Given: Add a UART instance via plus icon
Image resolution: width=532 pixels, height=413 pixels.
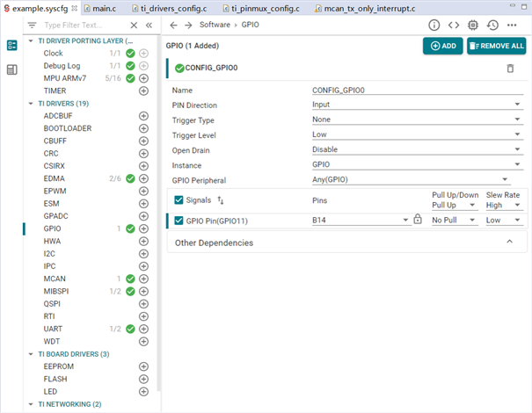Looking at the screenshot, I should click(x=143, y=329).
